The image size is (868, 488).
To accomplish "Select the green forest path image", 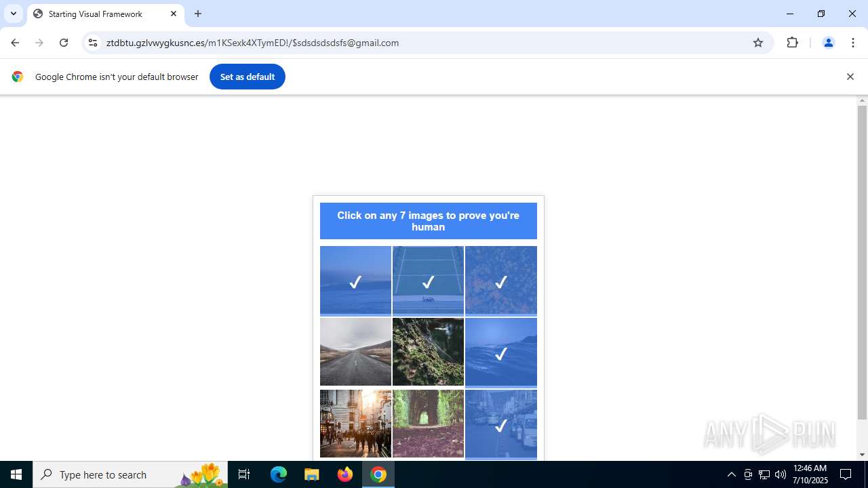I will (428, 424).
